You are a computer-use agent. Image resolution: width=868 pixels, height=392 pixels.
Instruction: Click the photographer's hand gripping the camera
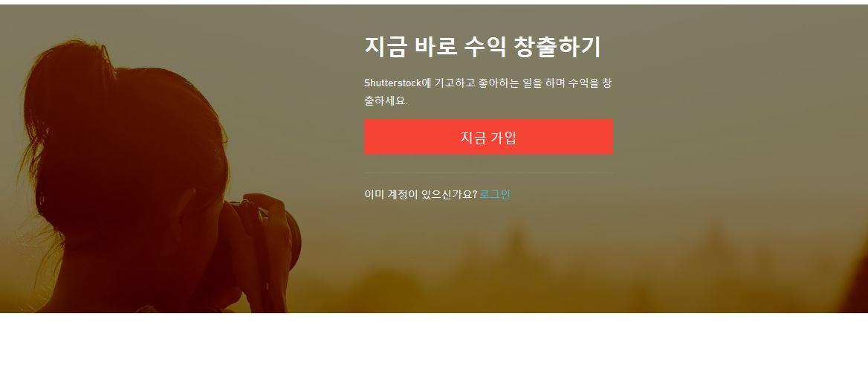coord(268,233)
